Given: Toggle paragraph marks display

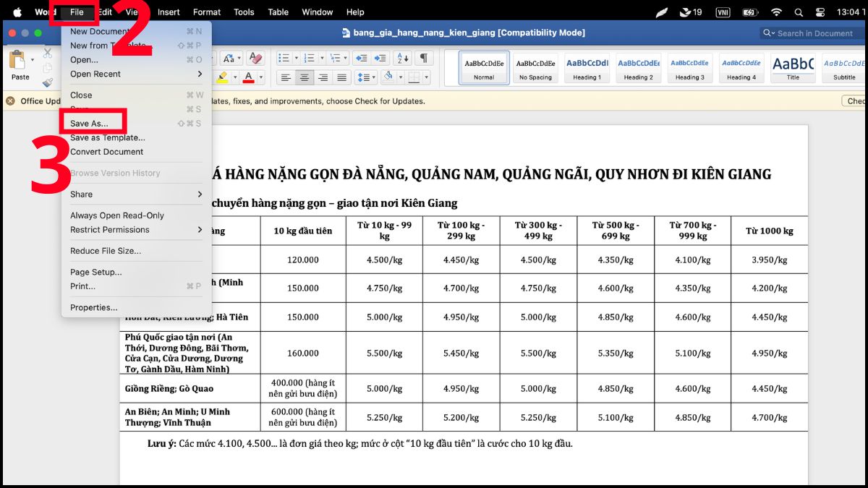Looking at the screenshot, I should tap(424, 59).
